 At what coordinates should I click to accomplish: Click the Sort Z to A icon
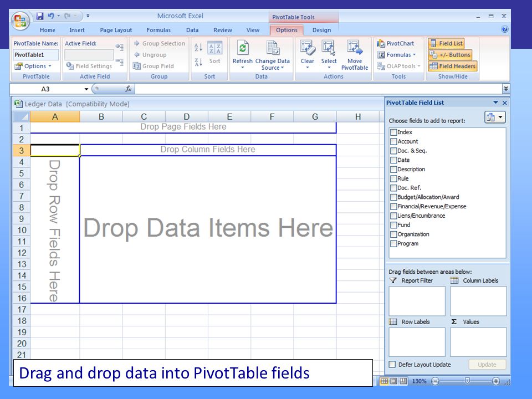click(198, 62)
